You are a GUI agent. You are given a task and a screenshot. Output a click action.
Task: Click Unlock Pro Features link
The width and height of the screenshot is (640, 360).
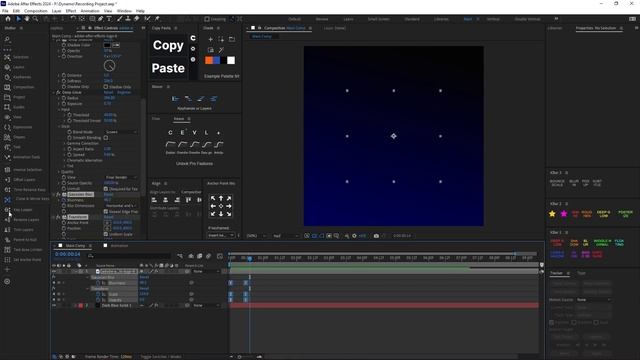pos(194,164)
